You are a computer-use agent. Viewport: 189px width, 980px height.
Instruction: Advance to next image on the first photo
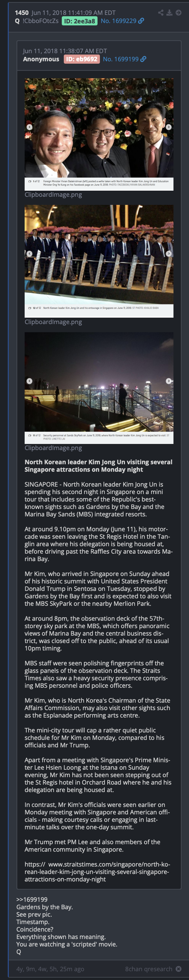(168, 127)
